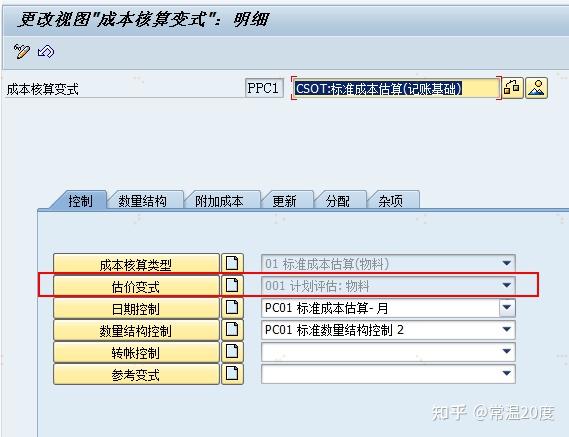Click the create-page icon next to 数量结构控制
The image size is (569, 437).
[x=232, y=330]
